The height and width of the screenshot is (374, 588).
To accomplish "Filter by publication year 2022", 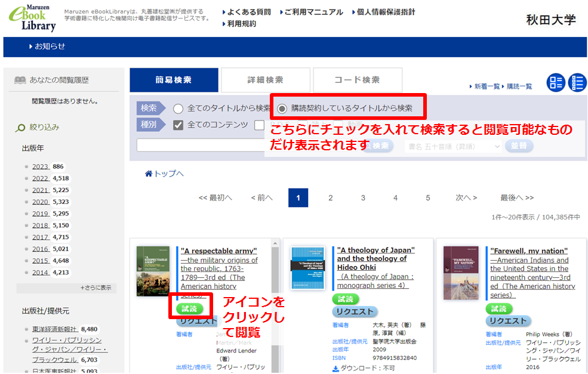I will pos(41,178).
